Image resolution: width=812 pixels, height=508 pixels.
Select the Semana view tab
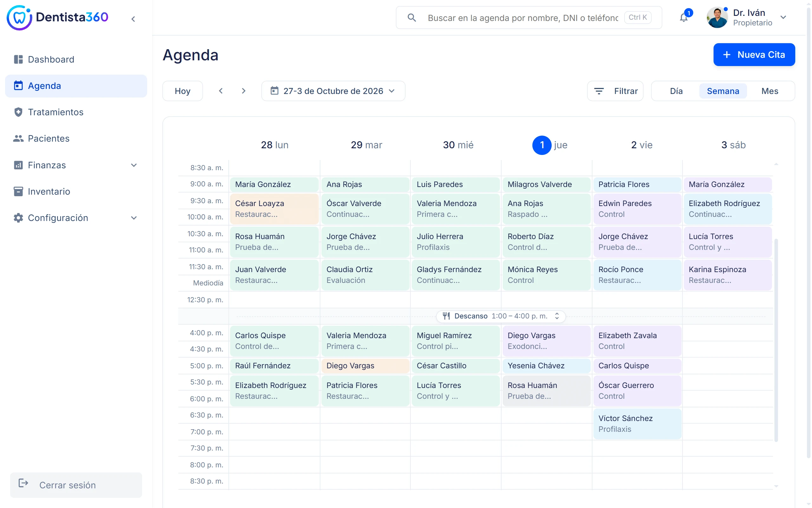pyautogui.click(x=723, y=91)
